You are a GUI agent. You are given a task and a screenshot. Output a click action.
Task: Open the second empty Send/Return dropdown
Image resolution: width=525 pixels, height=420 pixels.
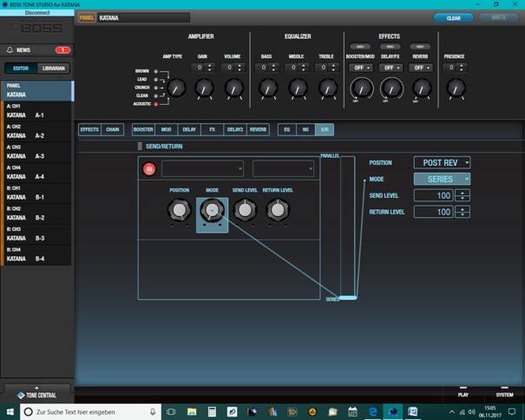point(284,168)
